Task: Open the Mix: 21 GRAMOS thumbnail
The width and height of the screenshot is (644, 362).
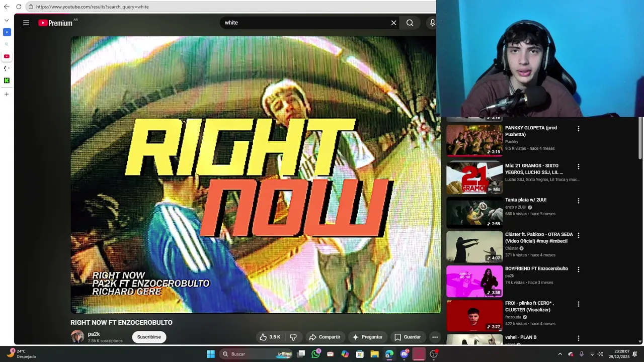Action: pos(474,178)
